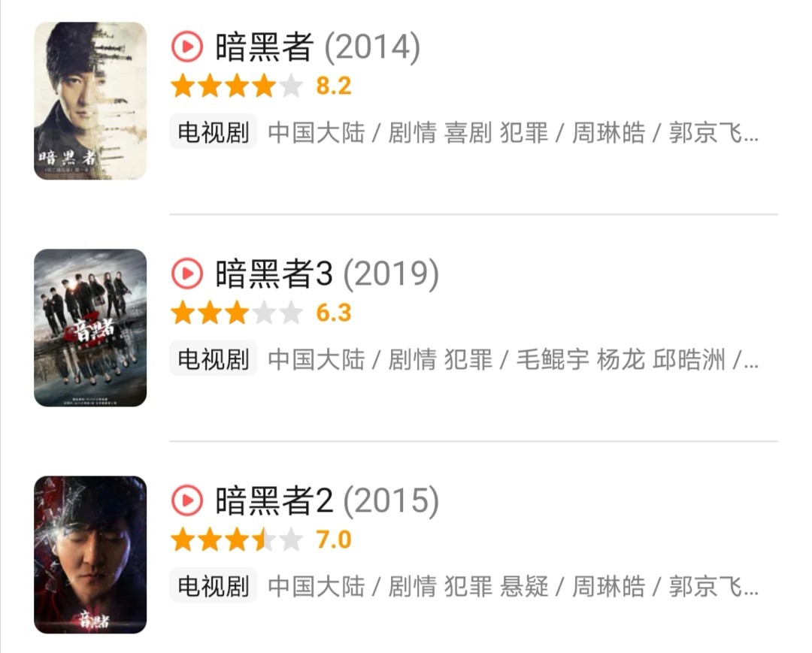Viewport: 812px width, 653px height.
Task: Click the play icon beside 暗黑者3
Action: coord(186,274)
